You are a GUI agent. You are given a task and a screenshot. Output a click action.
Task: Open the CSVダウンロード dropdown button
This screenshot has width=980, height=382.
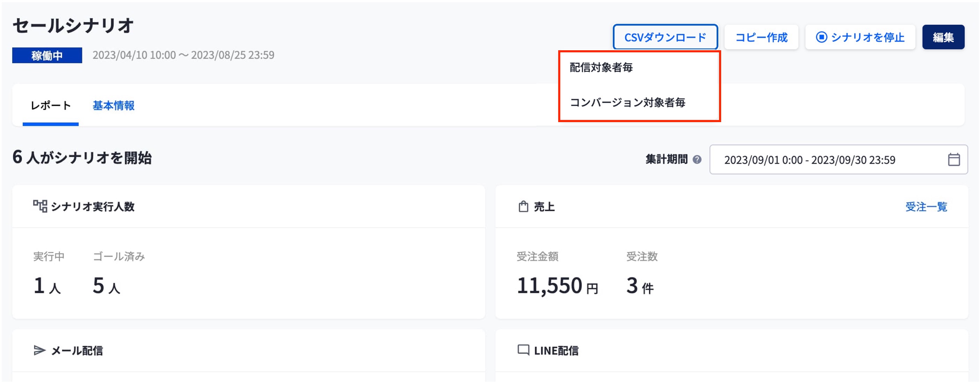click(665, 37)
